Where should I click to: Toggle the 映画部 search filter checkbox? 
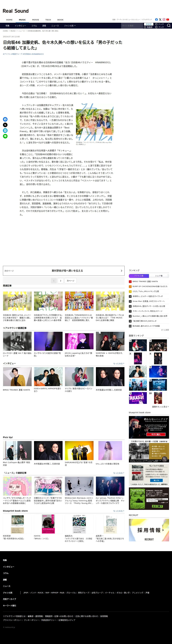click(x=145, y=27)
